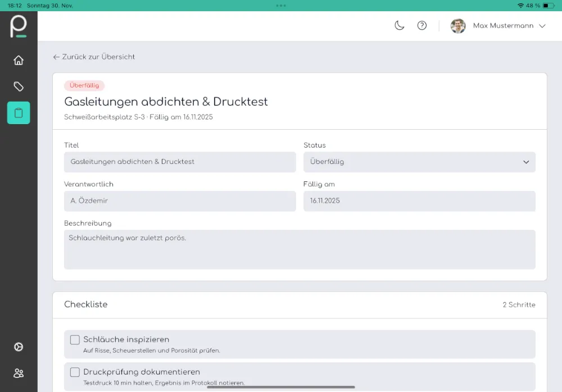Click the Wi-Fi icon in the status bar
Viewport: 562px width, 392px height.
coord(520,4)
